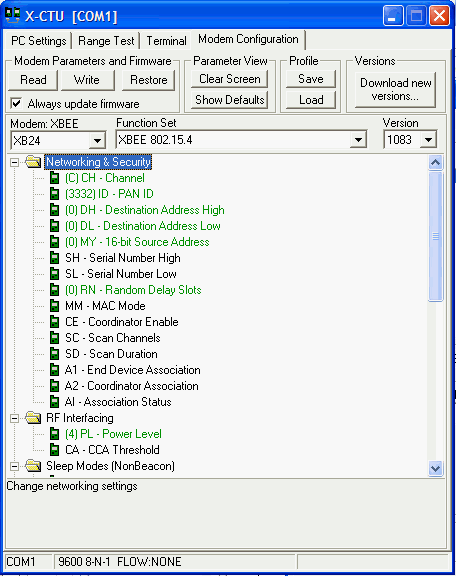Click the SC Scan Channels icon
Image resolution: width=456 pixels, height=576 pixels.
(x=54, y=338)
